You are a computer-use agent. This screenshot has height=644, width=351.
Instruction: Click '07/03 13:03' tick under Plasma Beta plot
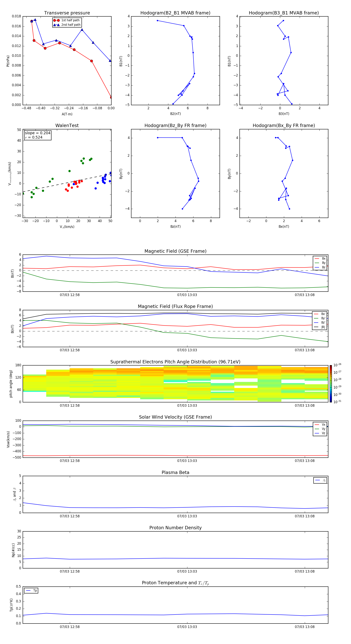pos(187,516)
